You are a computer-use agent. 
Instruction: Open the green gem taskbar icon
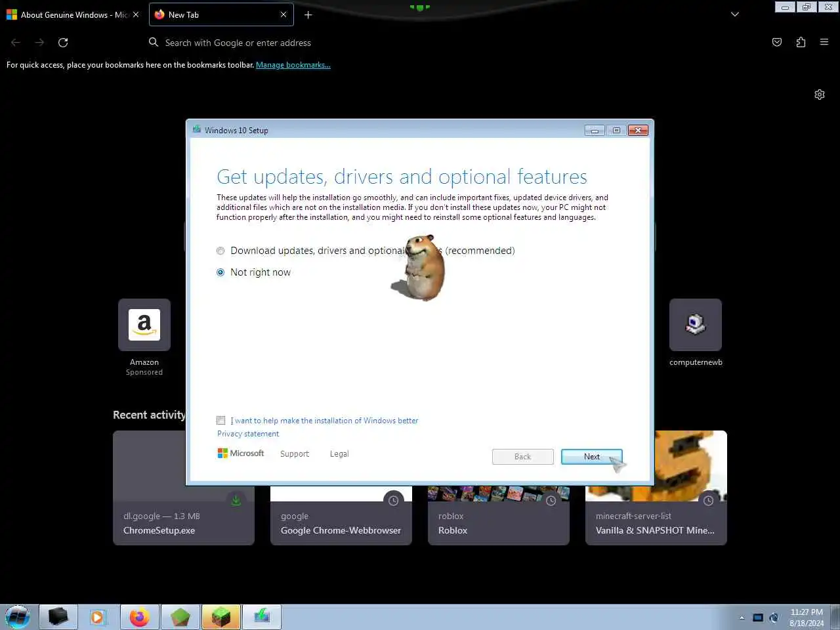(x=180, y=617)
